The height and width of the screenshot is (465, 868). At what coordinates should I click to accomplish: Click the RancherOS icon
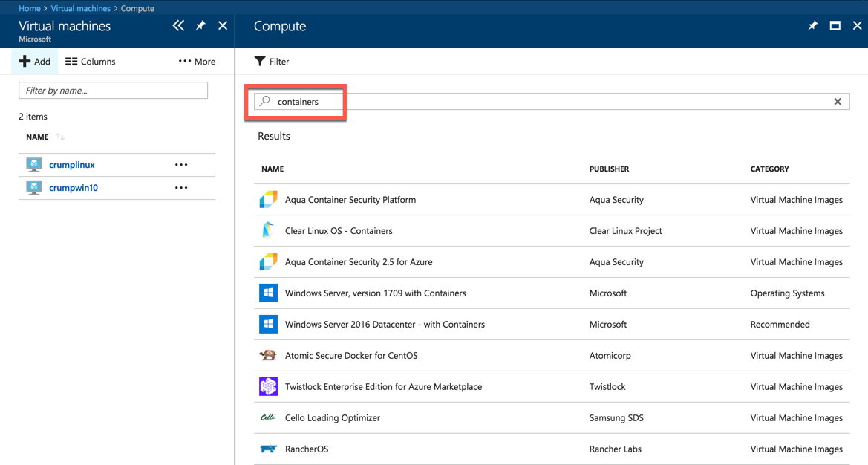[x=268, y=449]
